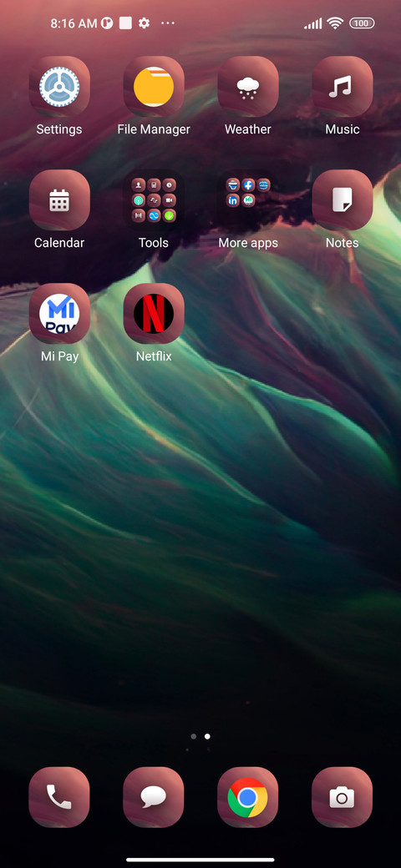Open the Calendar app
This screenshot has width=401, height=868.
click(x=59, y=200)
